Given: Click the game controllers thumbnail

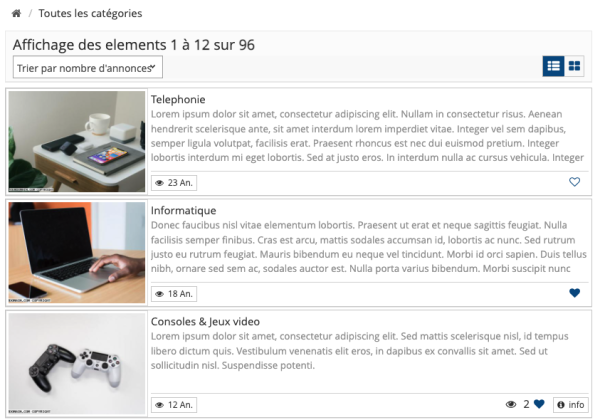Looking at the screenshot, I should [77, 363].
